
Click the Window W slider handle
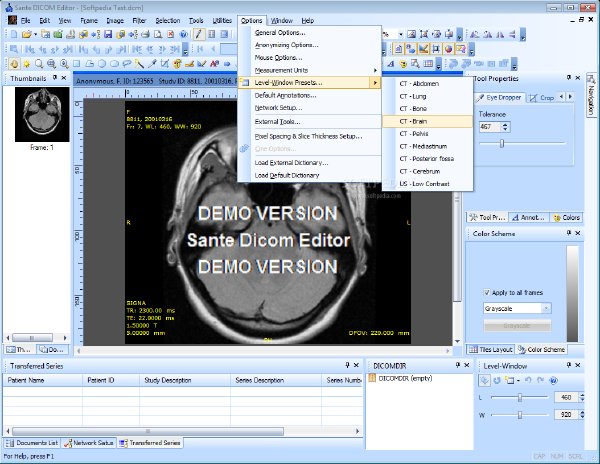click(x=520, y=415)
